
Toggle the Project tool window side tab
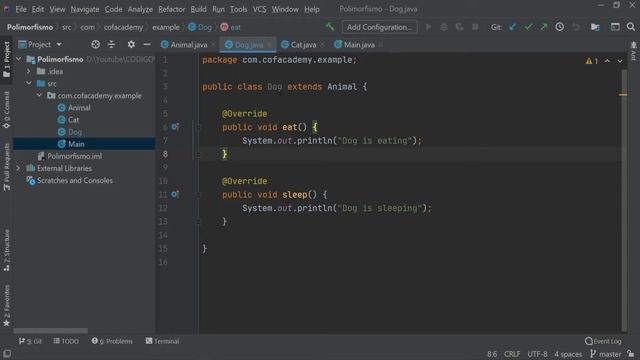(7, 59)
